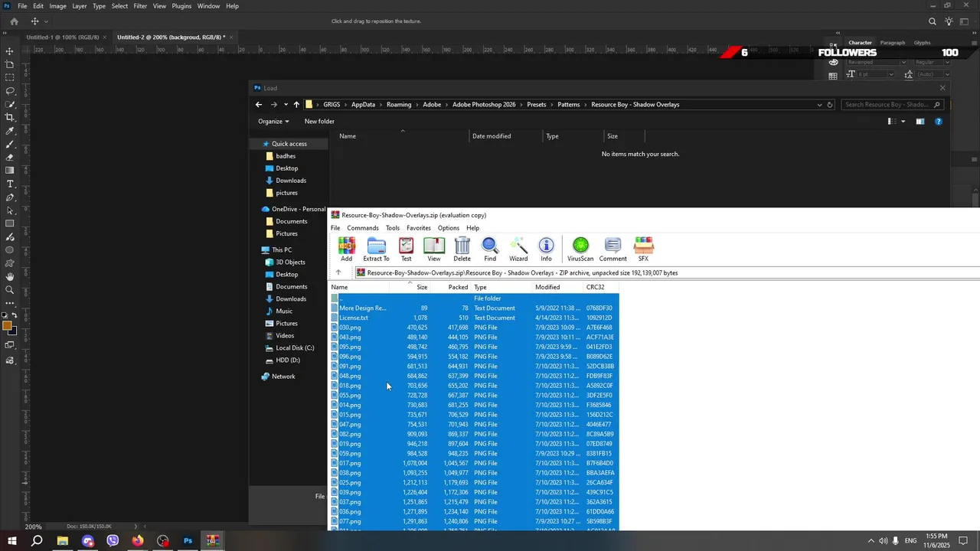
Task: Select the Gradient tool
Action: 10,171
